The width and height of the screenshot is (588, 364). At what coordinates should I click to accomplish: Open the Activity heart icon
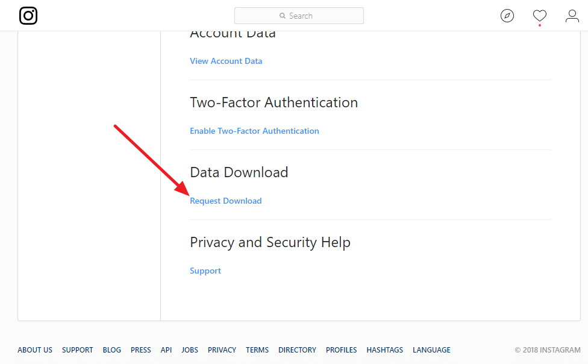click(539, 16)
